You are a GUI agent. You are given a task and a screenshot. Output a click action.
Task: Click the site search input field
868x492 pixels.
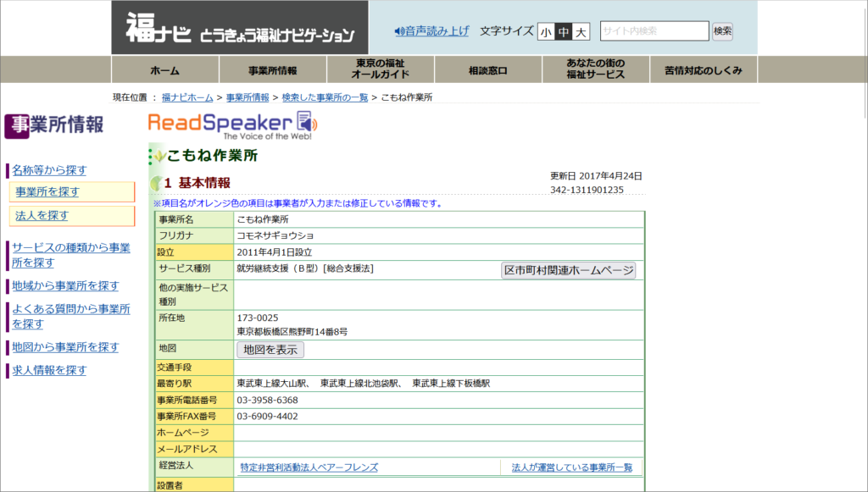point(654,31)
